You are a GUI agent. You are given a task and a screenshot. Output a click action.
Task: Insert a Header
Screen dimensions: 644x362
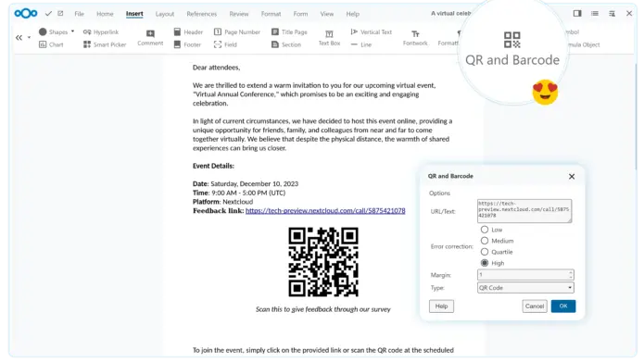(188, 32)
